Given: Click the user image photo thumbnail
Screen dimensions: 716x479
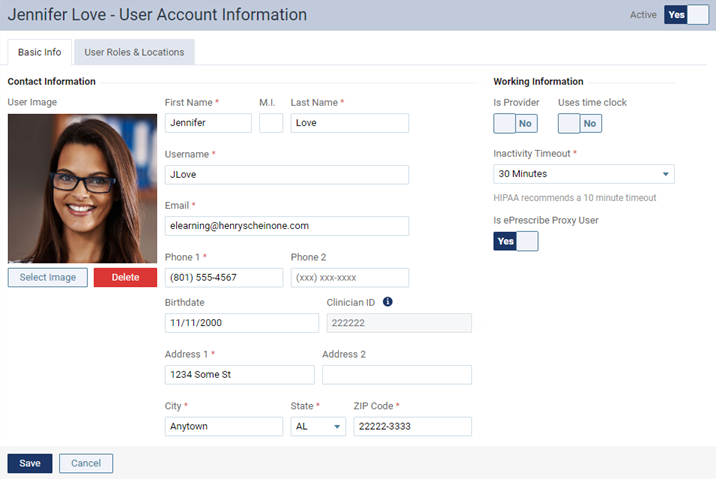Looking at the screenshot, I should tap(82, 189).
